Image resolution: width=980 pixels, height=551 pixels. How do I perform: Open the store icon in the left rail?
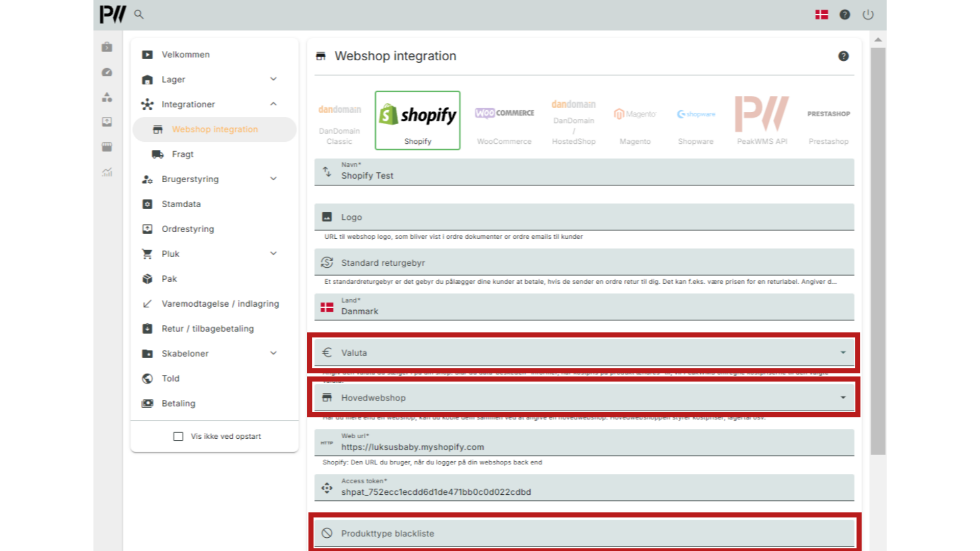107,147
